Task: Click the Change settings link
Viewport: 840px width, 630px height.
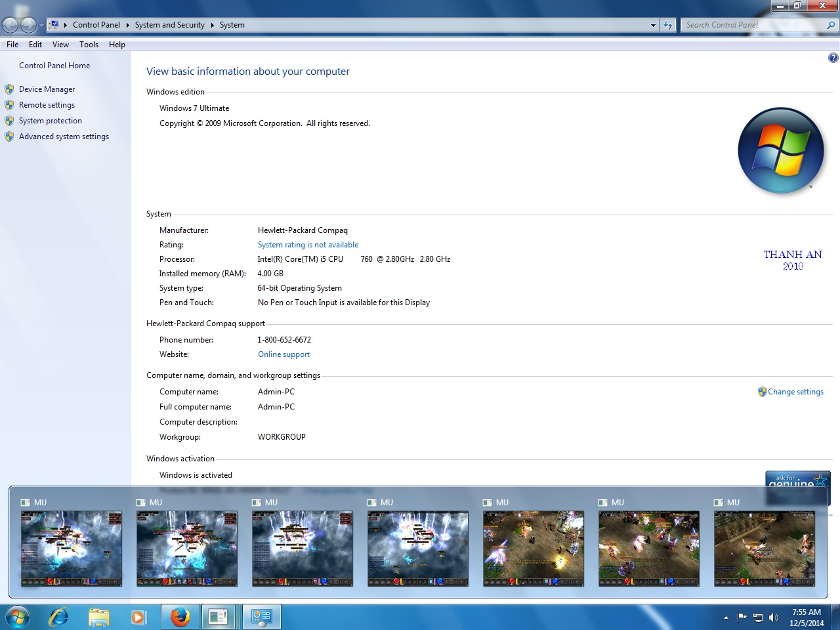Action: [795, 392]
